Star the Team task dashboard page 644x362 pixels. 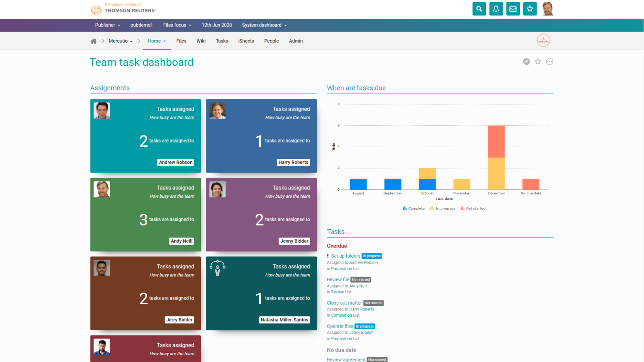click(538, 61)
